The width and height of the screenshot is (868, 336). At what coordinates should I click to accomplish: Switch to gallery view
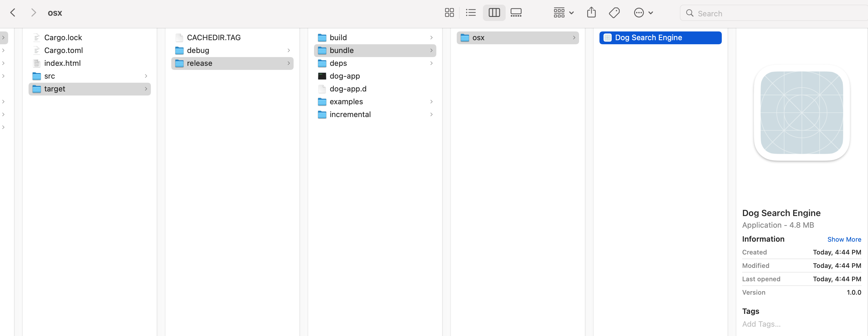tap(516, 13)
